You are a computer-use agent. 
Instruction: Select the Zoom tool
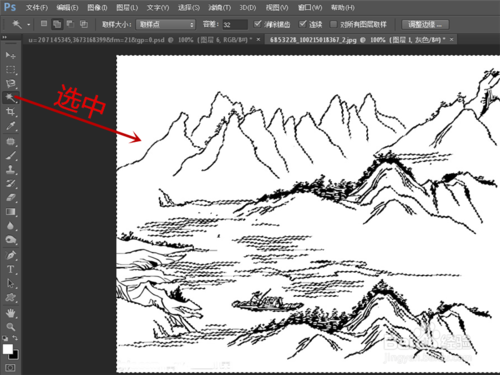10,327
